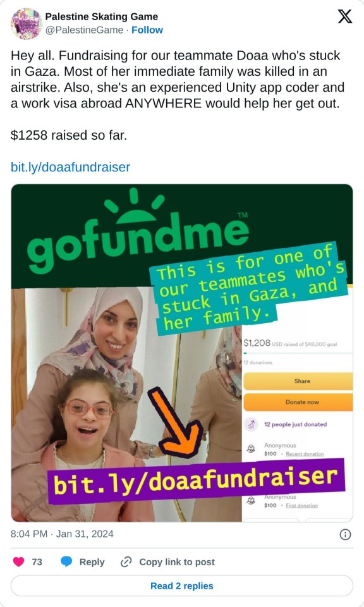Viewport: 364px width, 607px height.
Task: Click the Share button in the image
Action: (x=298, y=381)
